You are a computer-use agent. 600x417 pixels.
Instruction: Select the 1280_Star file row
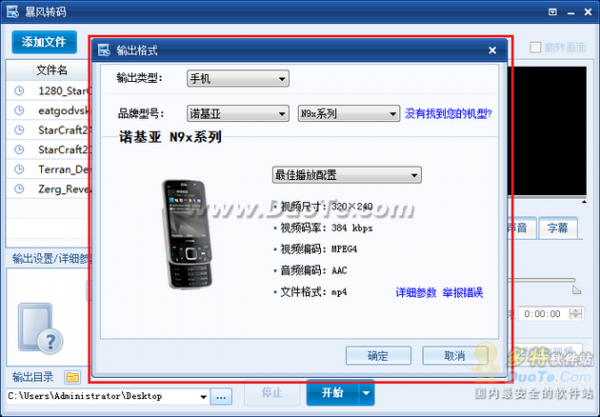click(x=48, y=91)
